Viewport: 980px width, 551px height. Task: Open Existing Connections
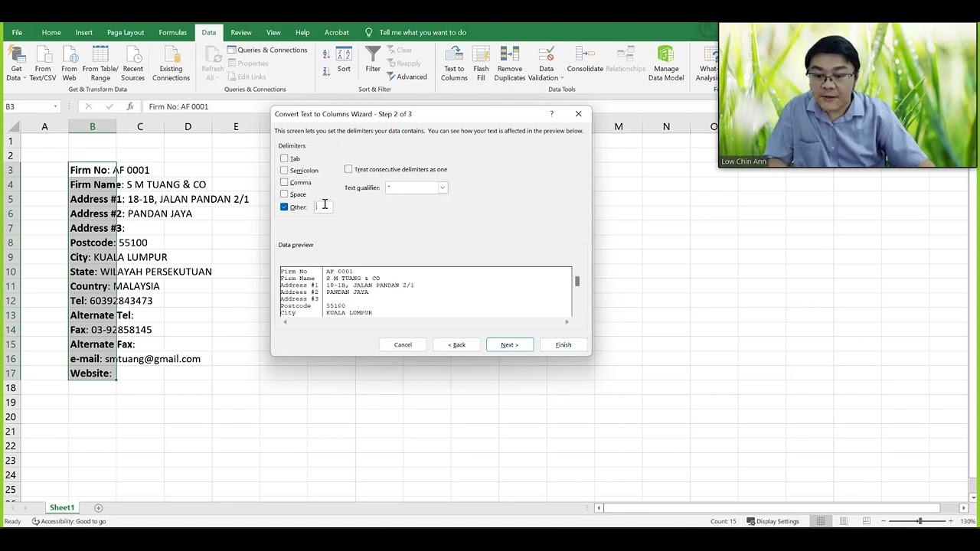pos(171,64)
